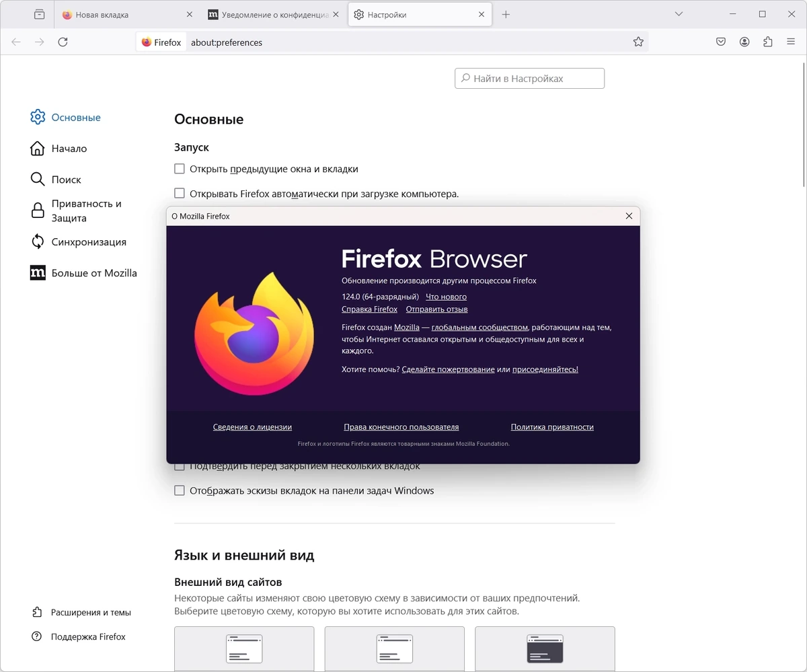Click the Найти в Настройках search box
Screen dimensions: 807x672
coord(529,78)
